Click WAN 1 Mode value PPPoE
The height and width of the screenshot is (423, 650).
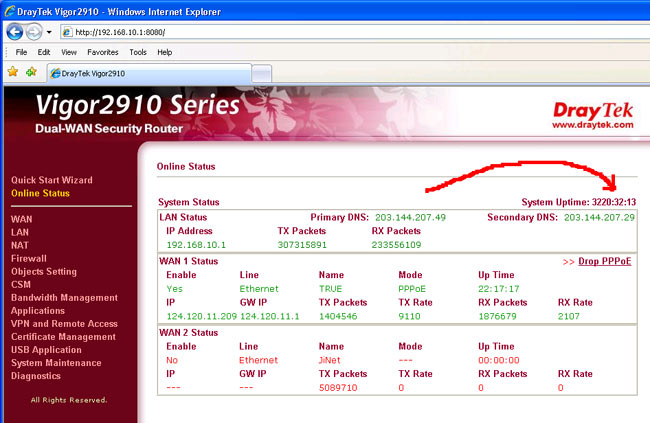(x=412, y=289)
